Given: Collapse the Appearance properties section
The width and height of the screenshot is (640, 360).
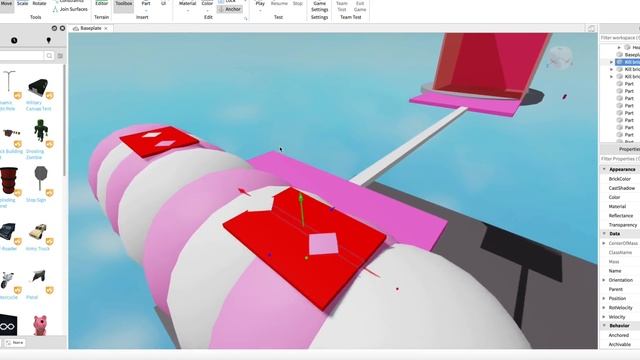Looking at the screenshot, I should click(604, 169).
